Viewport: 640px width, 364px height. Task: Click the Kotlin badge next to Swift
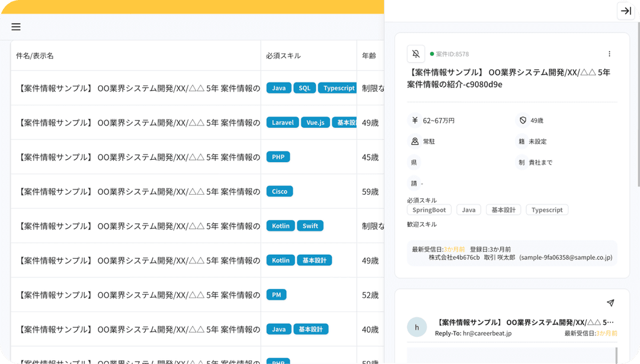pos(281,226)
